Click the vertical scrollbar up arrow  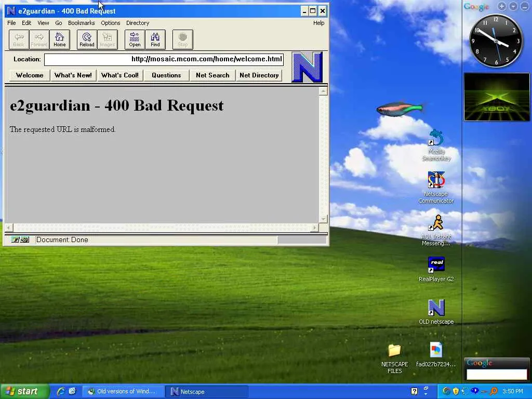tap(323, 91)
